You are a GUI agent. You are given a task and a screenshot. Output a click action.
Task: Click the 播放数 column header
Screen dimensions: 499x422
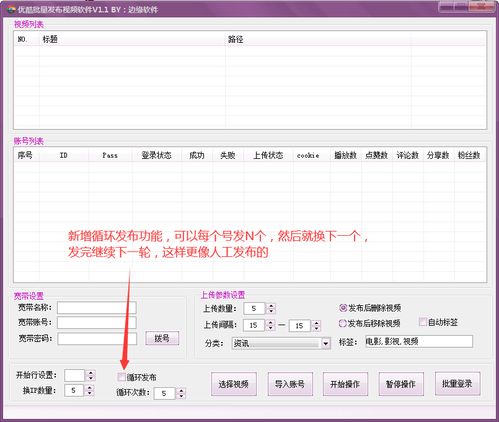pyautogui.click(x=346, y=155)
